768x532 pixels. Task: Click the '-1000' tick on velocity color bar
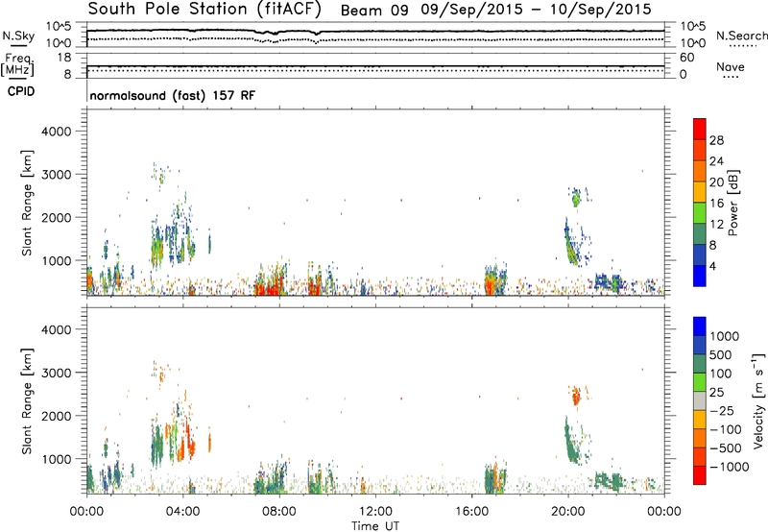(730, 467)
